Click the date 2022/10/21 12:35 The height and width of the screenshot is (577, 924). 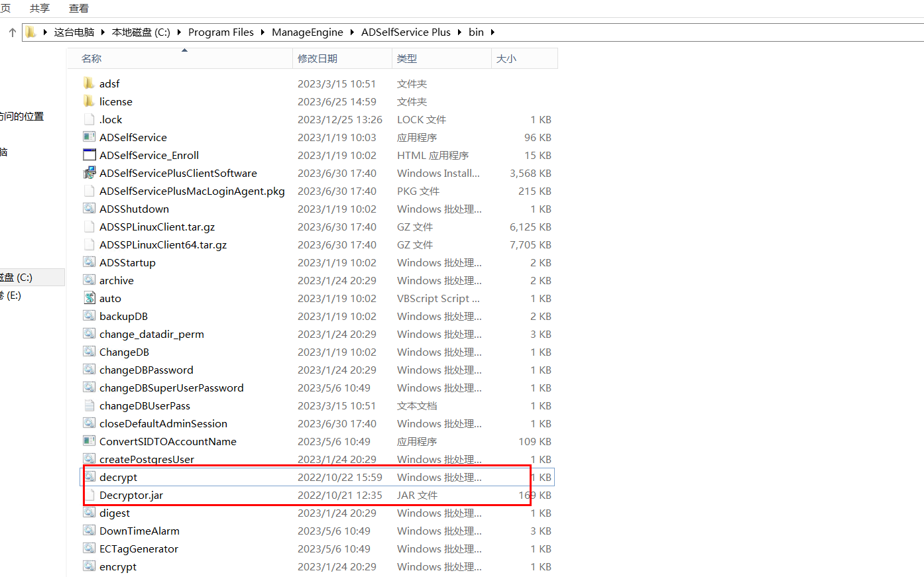coord(340,495)
